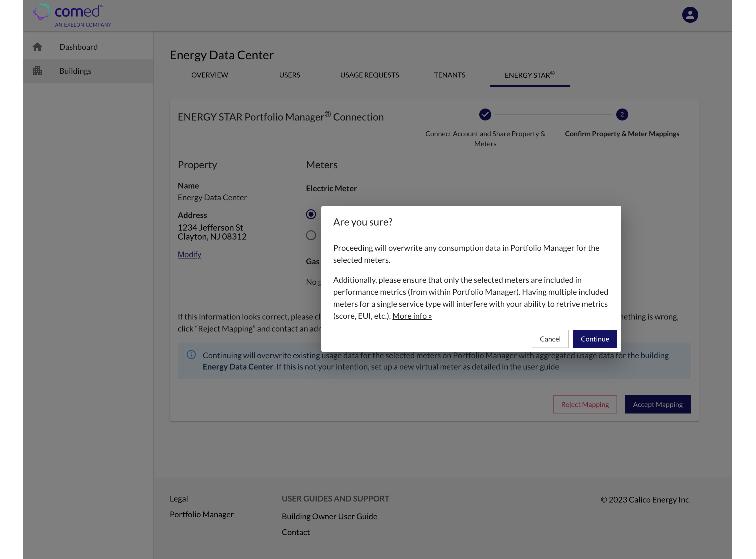Click the Dashboard home icon
Viewport: 756px width, 559px height.
point(37,47)
